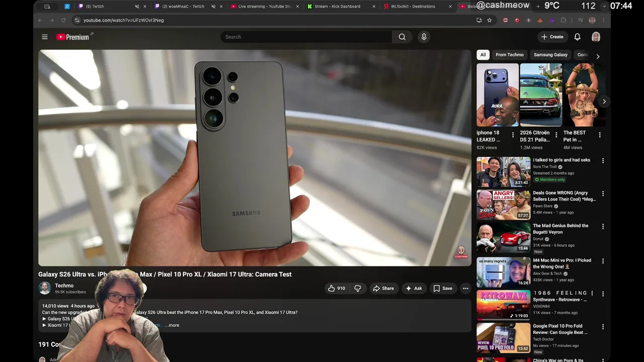
Task: Switch to IRLToolkit Destinations tab
Action: pyautogui.click(x=413, y=7)
